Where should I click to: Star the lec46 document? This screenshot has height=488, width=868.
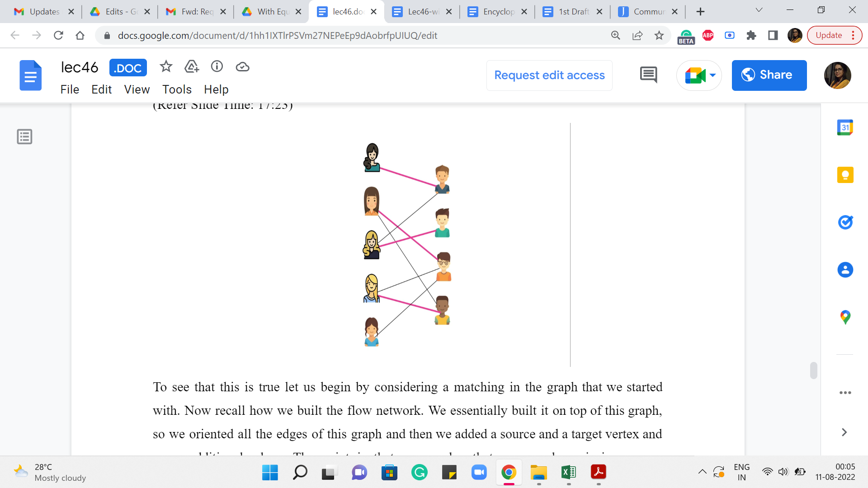pyautogui.click(x=166, y=67)
